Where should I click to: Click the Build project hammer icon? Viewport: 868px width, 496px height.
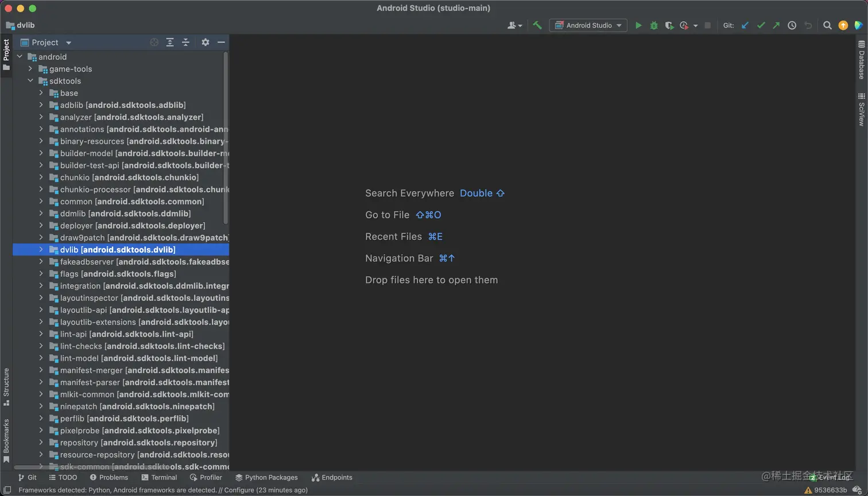[x=537, y=25]
